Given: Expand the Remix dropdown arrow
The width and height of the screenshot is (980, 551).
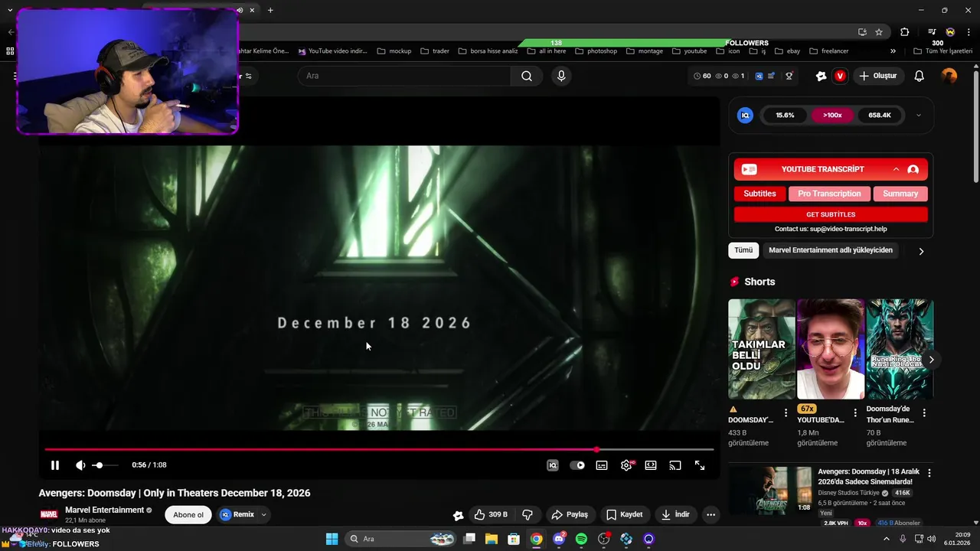Looking at the screenshot, I should point(263,514).
